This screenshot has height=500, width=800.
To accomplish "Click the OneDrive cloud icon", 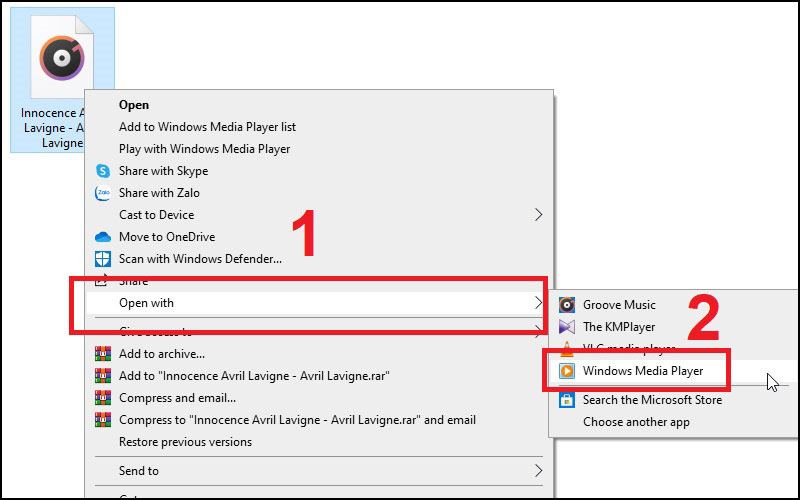I will 103,237.
